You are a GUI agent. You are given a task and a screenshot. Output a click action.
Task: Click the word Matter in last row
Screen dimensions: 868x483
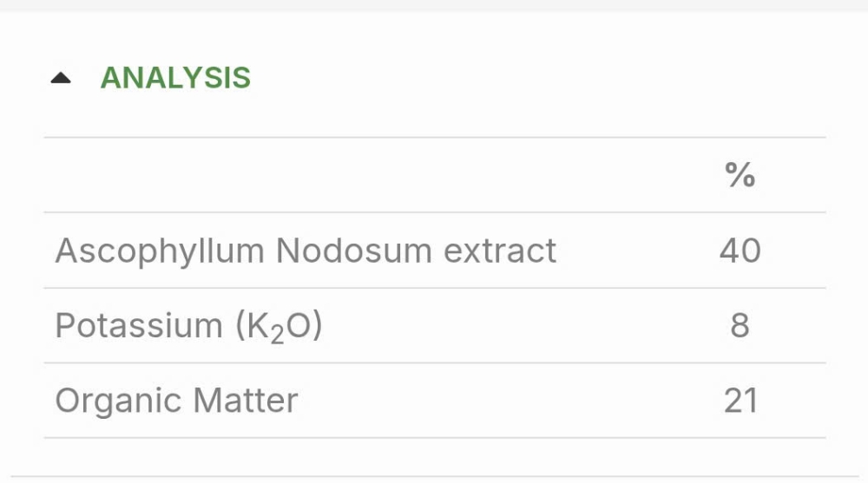(246, 401)
